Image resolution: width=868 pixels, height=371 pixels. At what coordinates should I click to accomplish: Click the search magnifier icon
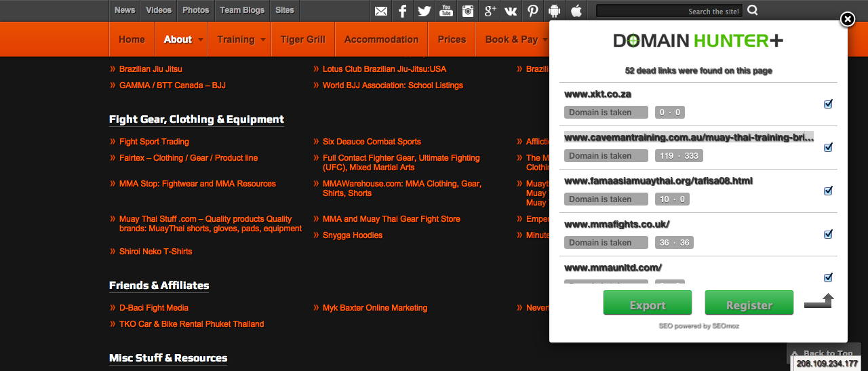(x=753, y=11)
